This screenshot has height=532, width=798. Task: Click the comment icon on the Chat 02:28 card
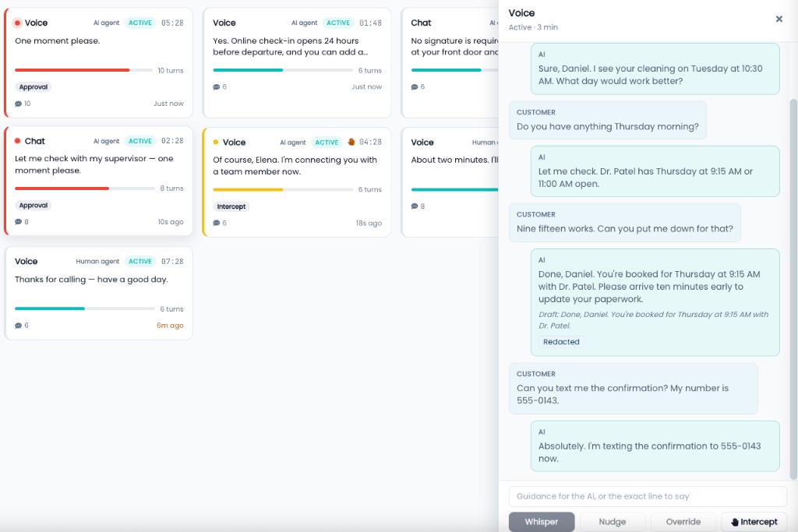pyautogui.click(x=19, y=222)
